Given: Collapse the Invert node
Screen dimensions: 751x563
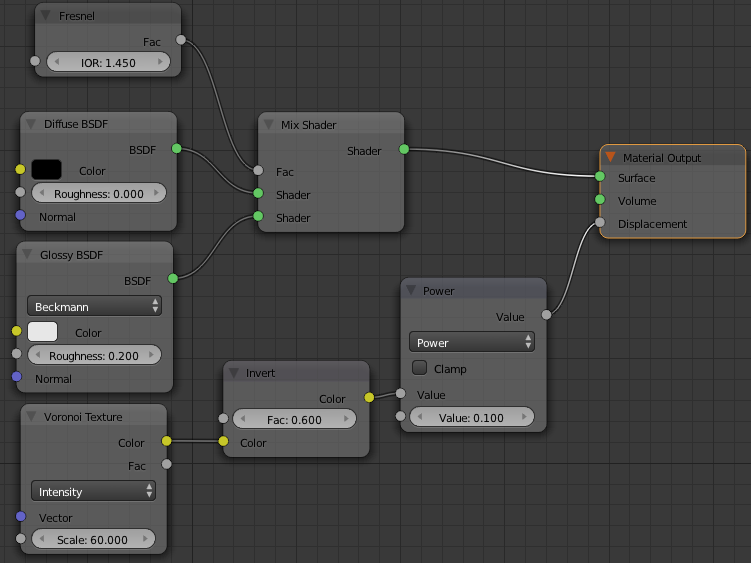Looking at the screenshot, I should [x=234, y=373].
